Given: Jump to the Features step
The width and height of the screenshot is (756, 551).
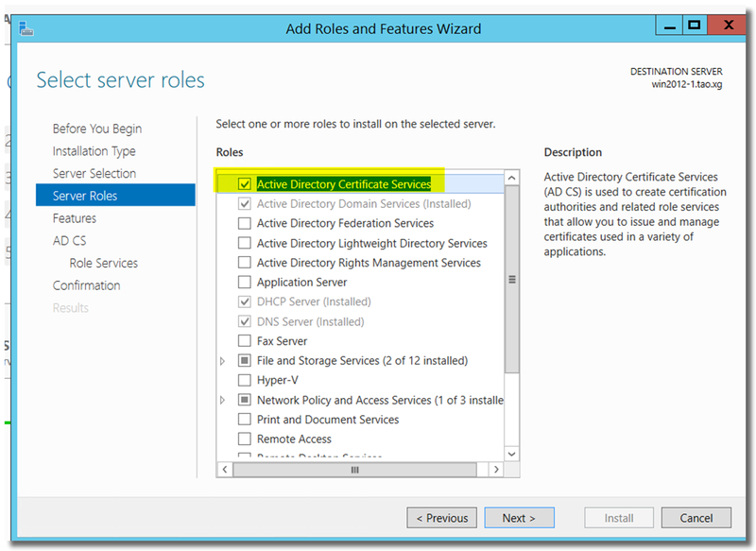Looking at the screenshot, I should (75, 218).
